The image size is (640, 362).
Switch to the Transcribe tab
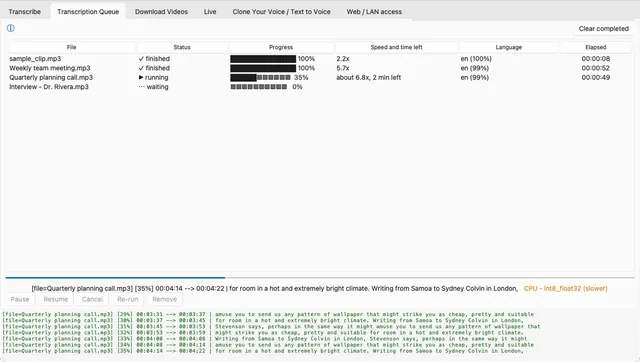pos(24,12)
